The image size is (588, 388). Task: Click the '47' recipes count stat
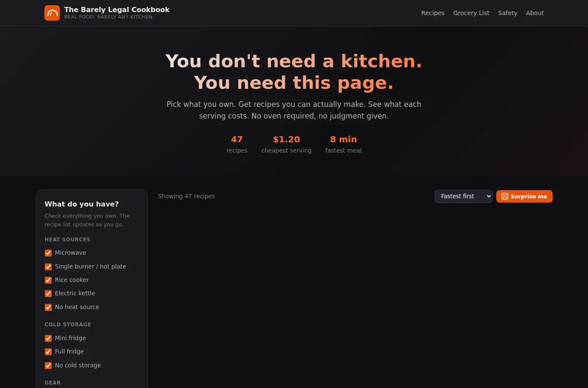[x=237, y=139]
